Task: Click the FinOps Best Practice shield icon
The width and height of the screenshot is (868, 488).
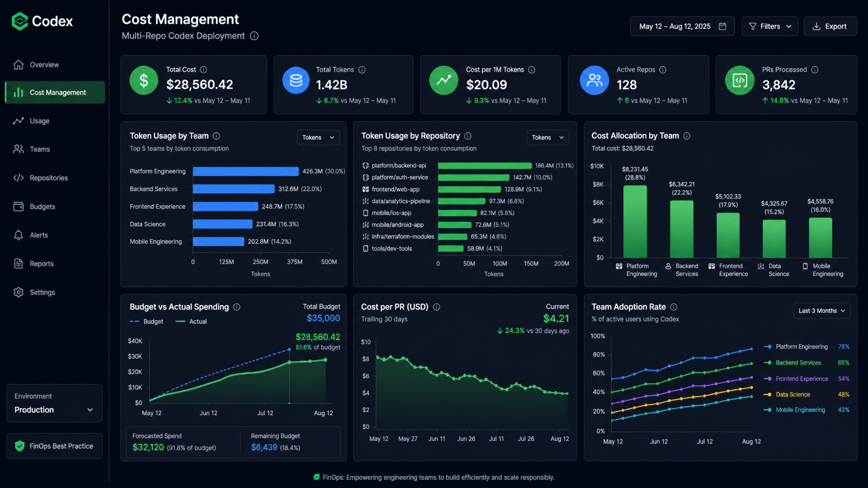Action: pyautogui.click(x=19, y=446)
